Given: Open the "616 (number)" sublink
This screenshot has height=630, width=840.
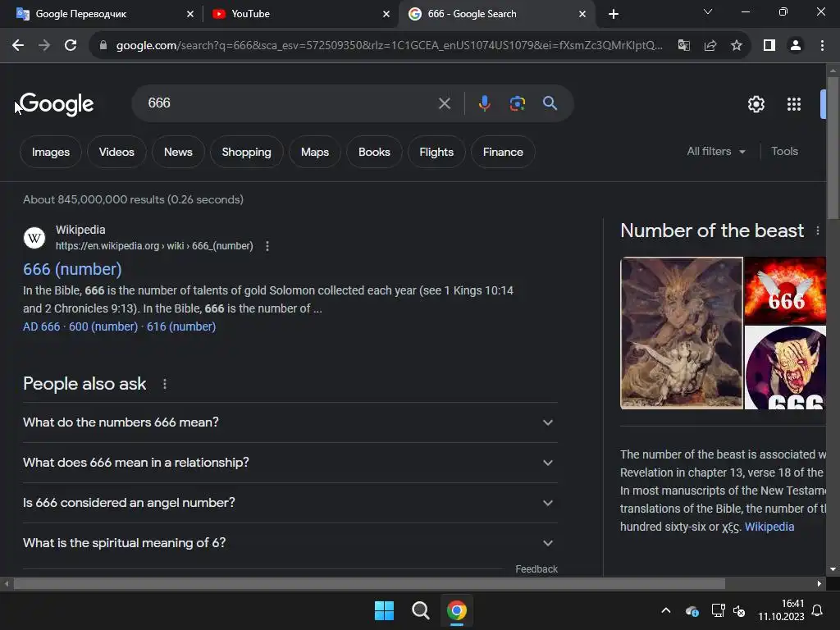Looking at the screenshot, I should click(x=181, y=326).
